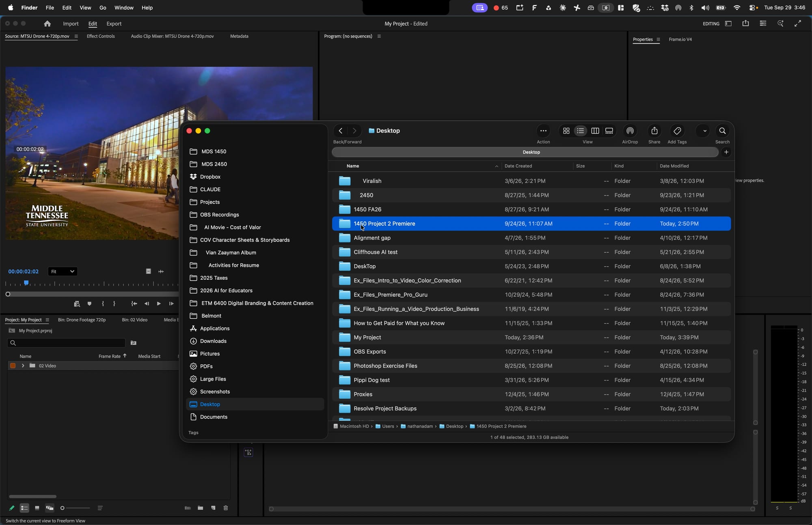Open Properties panel hamburger menu
Viewport: 812px width, 525px height.
[658, 39]
